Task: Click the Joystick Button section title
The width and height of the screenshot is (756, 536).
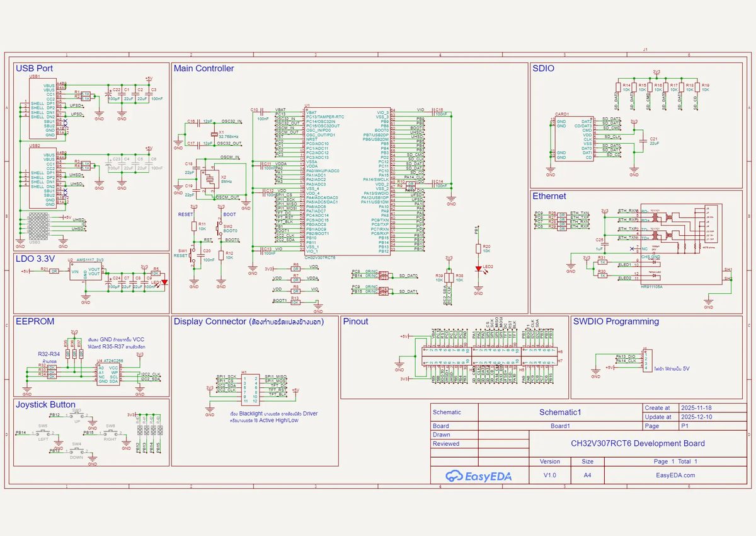Action: coord(45,404)
